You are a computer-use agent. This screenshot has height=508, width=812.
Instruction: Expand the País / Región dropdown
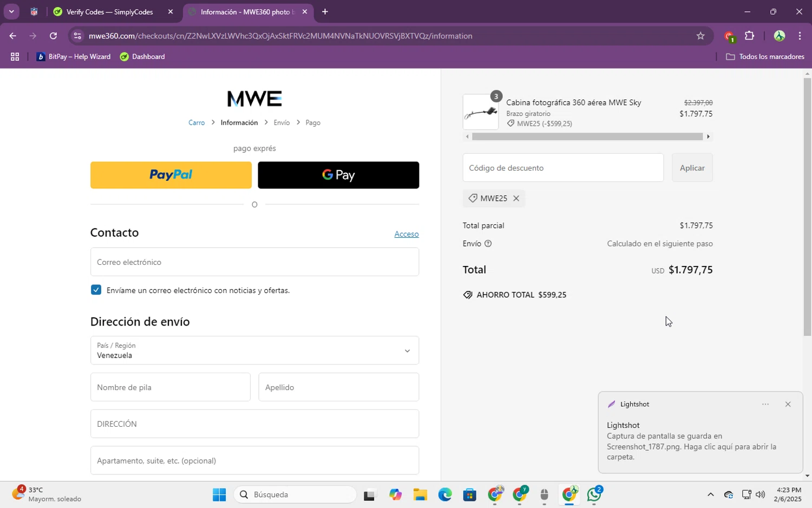click(254, 350)
